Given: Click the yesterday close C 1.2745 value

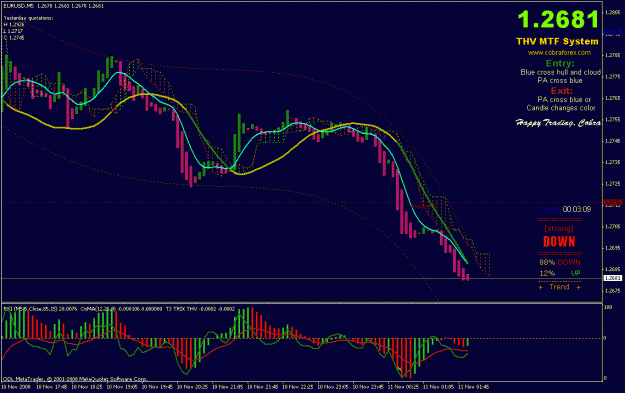Looking at the screenshot, I should [x=14, y=38].
